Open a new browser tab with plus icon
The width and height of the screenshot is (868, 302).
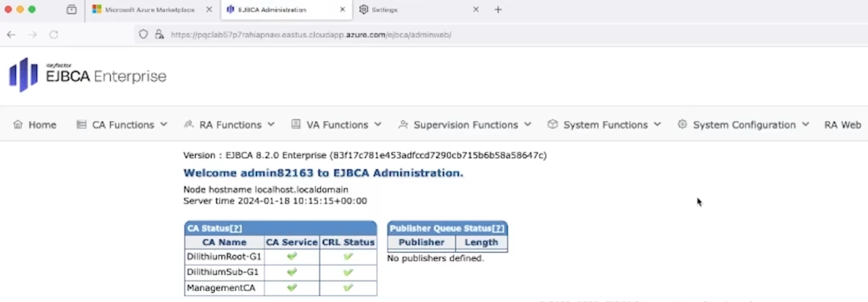498,10
